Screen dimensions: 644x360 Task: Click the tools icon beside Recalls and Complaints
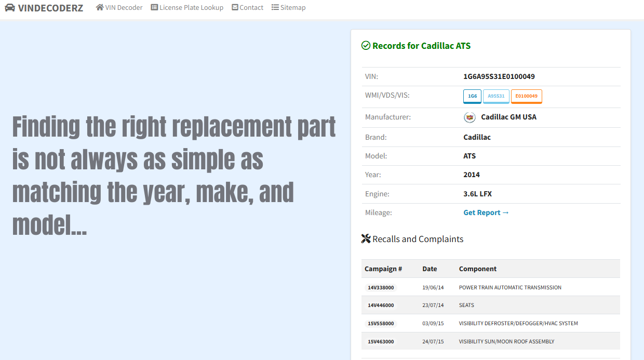pos(366,239)
